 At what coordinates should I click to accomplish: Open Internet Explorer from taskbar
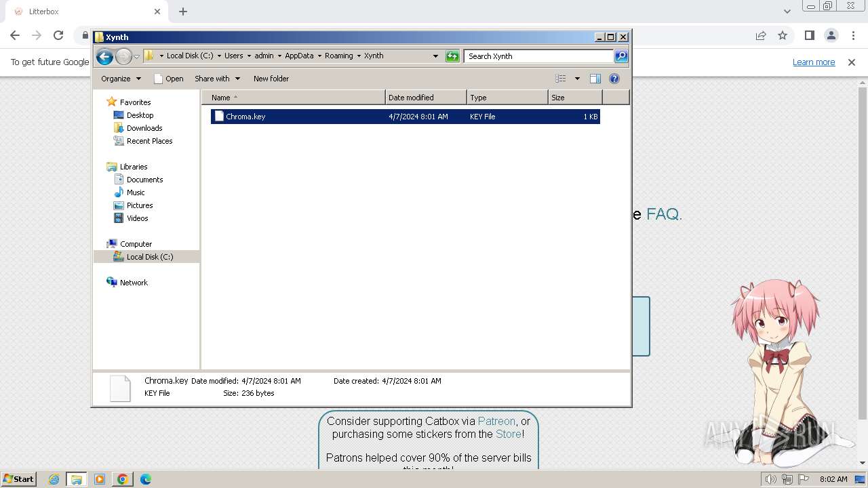pyautogui.click(x=54, y=479)
